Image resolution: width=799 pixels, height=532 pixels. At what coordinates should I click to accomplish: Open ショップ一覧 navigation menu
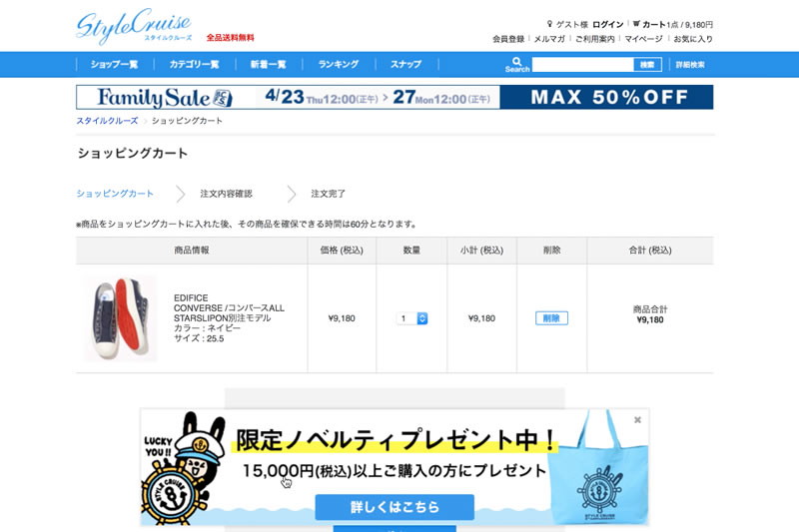[x=114, y=65]
